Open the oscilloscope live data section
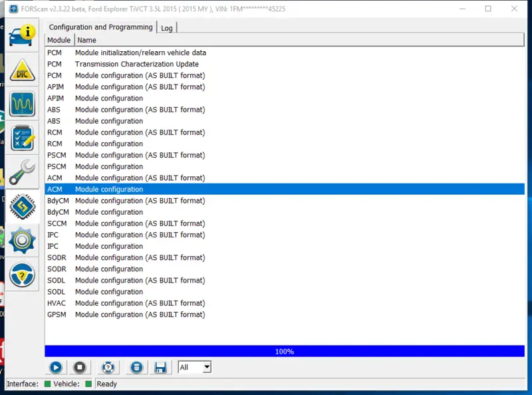This screenshot has width=532, height=395. [22, 104]
